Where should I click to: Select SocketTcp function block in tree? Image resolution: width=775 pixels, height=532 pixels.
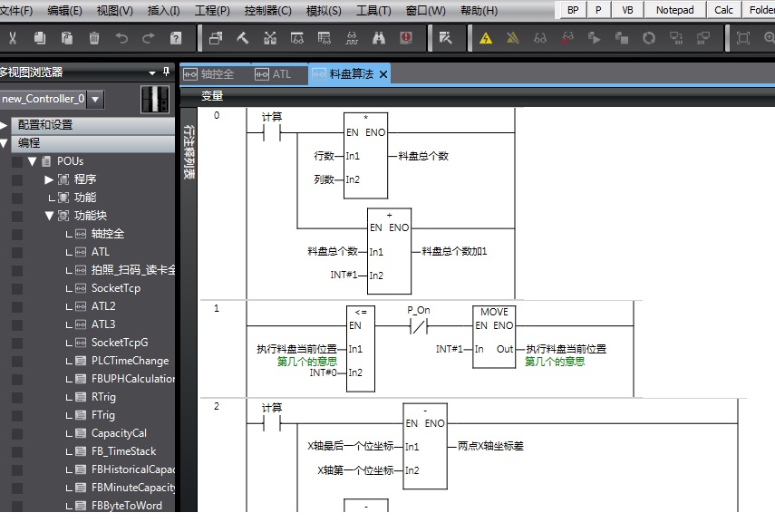pos(115,288)
